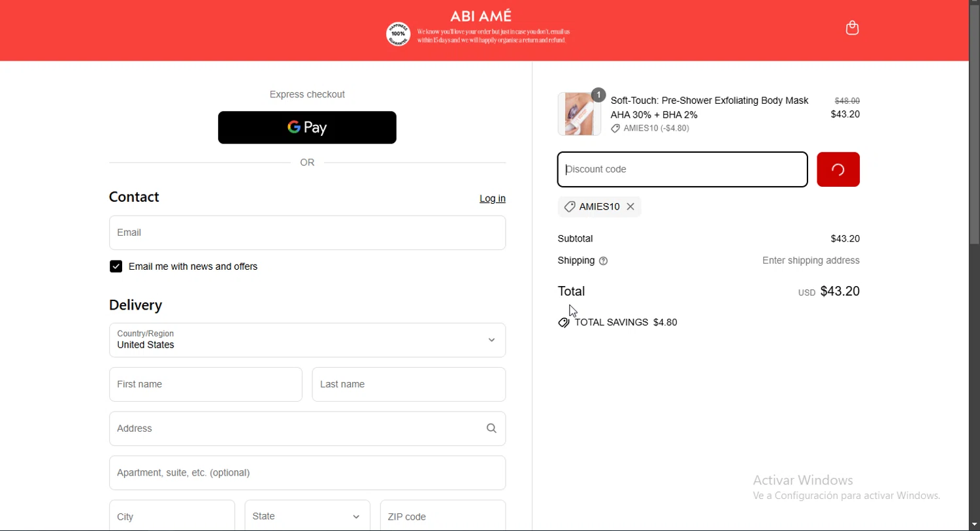Screen dimensions: 980x531
Task: Open the State dropdown
Action: click(308, 516)
